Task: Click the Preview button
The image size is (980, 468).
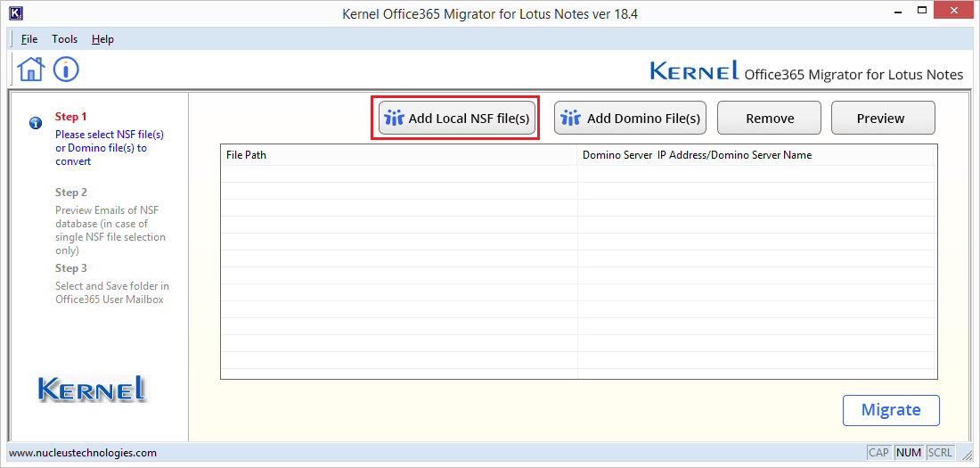Action: coord(883,118)
